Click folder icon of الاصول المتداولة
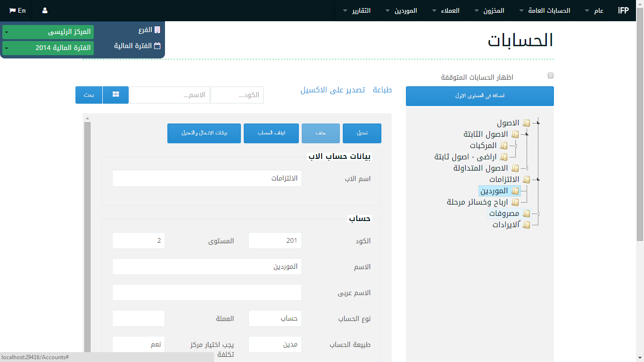 (x=515, y=169)
